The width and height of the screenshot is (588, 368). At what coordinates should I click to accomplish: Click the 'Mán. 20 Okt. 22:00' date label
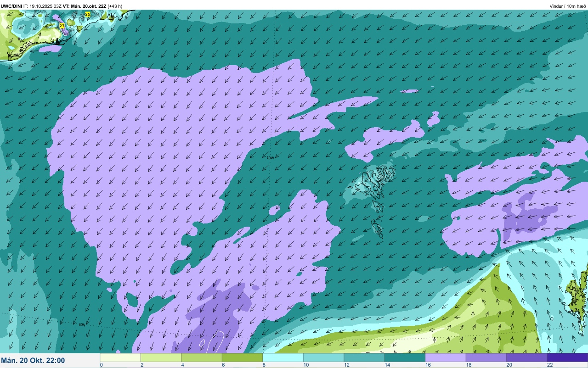[x=33, y=361]
